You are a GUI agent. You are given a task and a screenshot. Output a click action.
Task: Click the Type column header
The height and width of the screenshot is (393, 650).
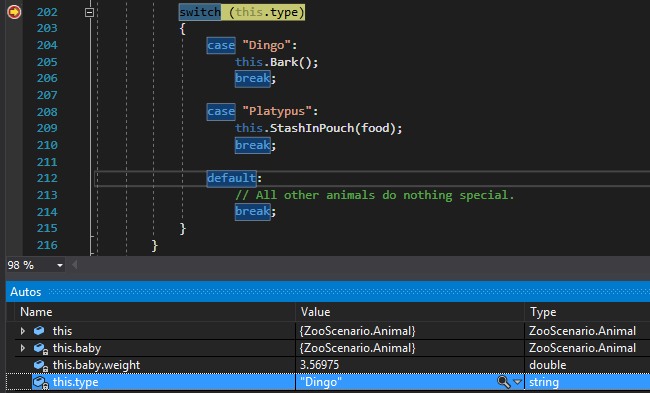[543, 312]
